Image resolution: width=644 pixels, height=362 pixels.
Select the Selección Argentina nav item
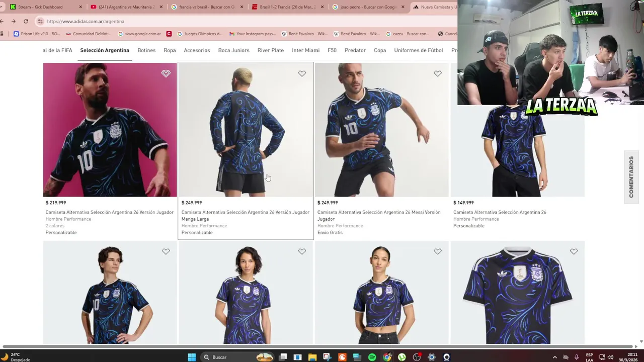click(105, 50)
